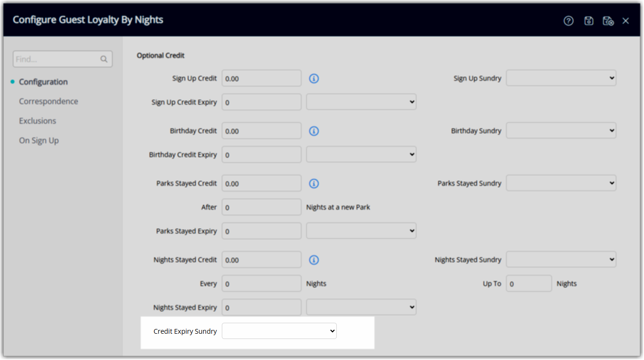Open the Sign Up Sundry dropdown

pyautogui.click(x=561, y=78)
